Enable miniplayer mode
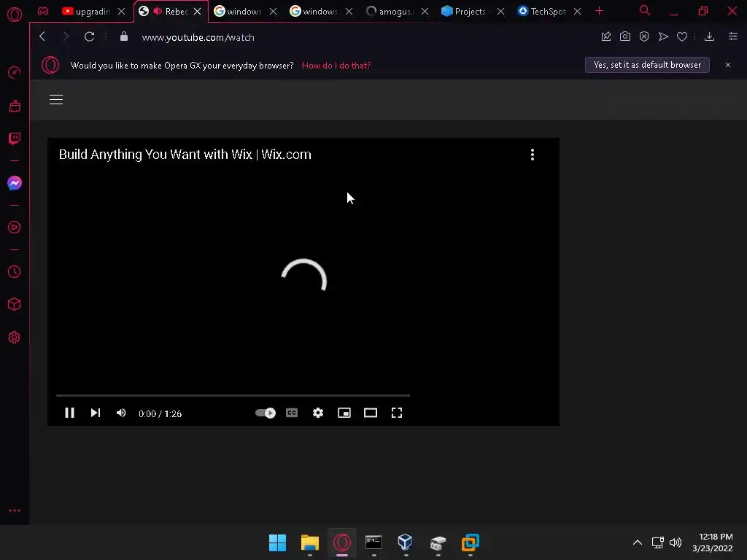 coord(344,413)
